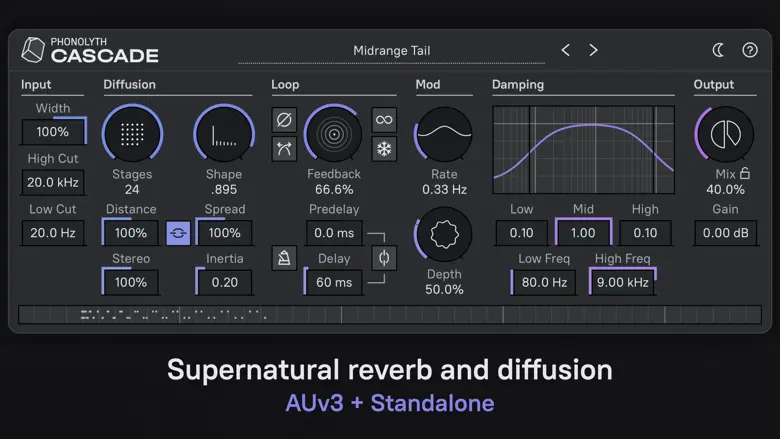780x439 pixels.
Task: Click the Diffusion section heading
Action: 129,85
